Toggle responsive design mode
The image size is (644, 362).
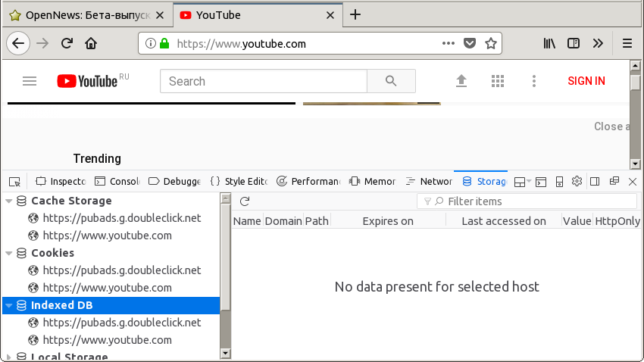click(559, 181)
